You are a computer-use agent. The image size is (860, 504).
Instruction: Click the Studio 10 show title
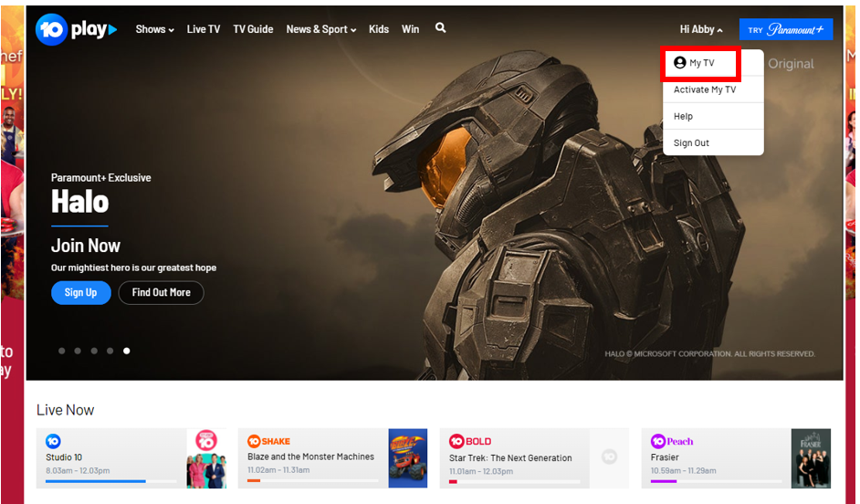(x=64, y=457)
